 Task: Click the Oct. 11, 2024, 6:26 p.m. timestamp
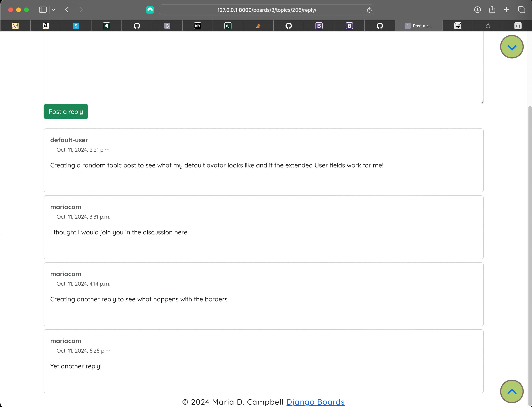(x=84, y=351)
